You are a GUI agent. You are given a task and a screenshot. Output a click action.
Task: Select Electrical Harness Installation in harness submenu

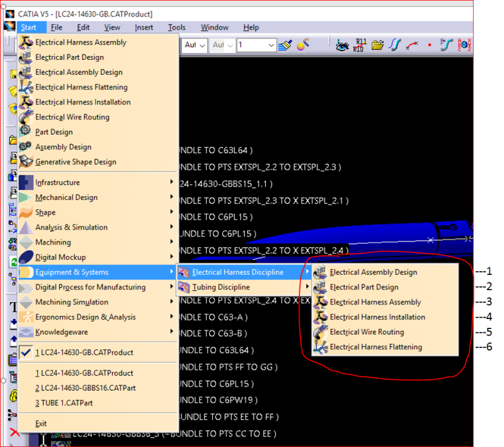tap(385, 317)
